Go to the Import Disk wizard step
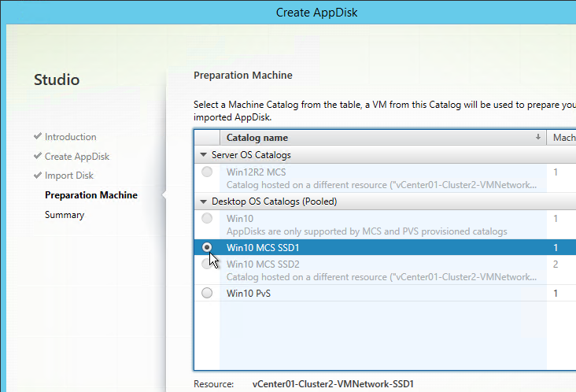Image resolution: width=576 pixels, height=392 pixels. coord(69,176)
